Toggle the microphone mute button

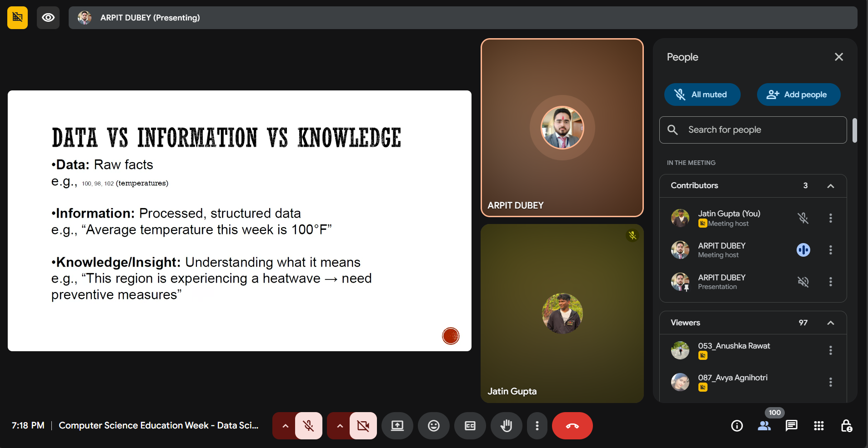point(309,426)
